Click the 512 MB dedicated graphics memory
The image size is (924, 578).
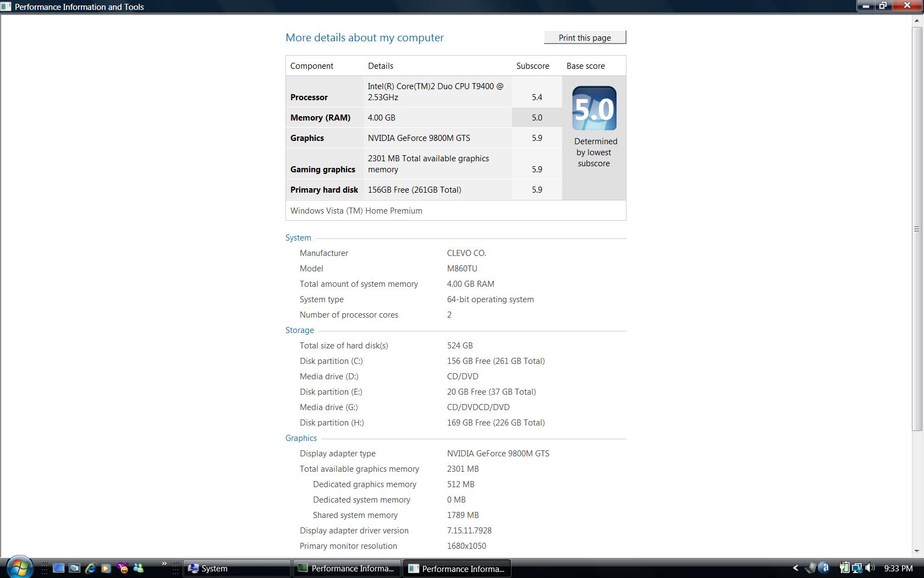[461, 484]
